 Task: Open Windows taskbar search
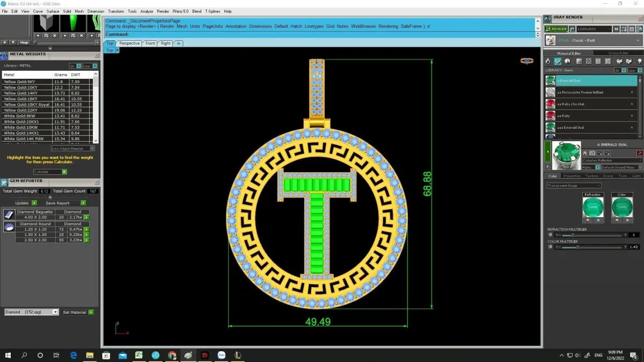coord(24,355)
